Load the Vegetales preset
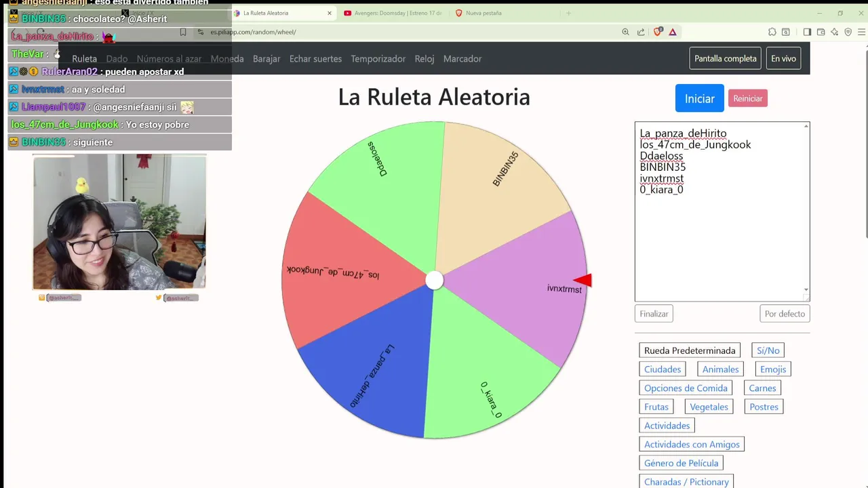Screen dimensions: 868x488 709,407
